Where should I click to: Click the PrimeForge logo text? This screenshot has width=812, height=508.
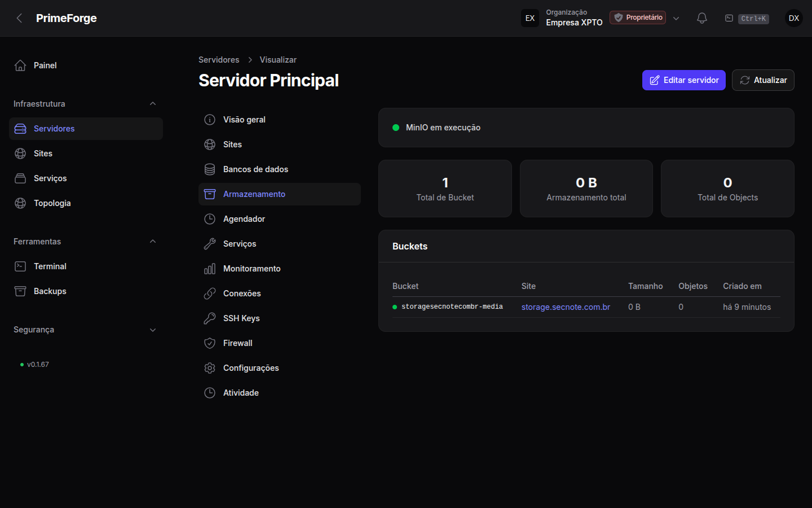tap(67, 18)
